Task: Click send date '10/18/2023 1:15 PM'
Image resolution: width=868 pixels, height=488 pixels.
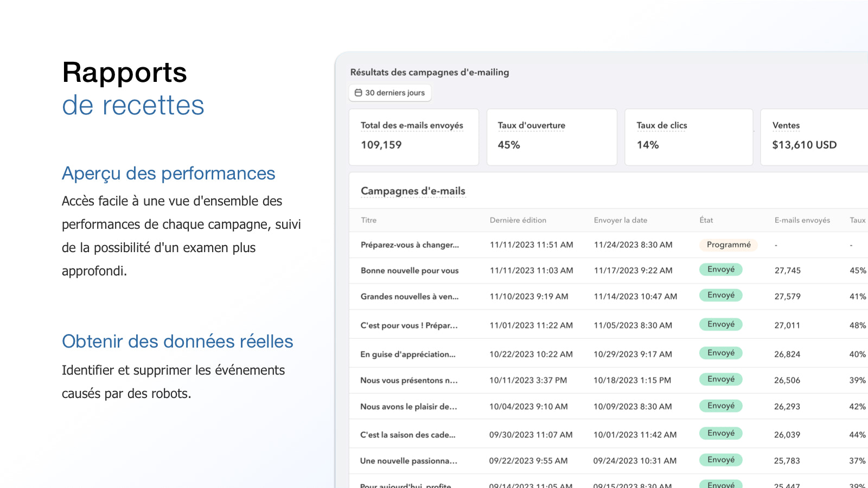Action: coord(632,381)
